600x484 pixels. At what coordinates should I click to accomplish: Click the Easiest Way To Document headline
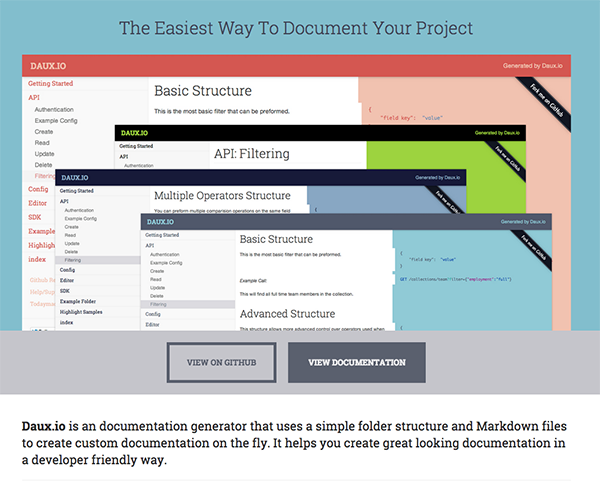click(x=296, y=28)
